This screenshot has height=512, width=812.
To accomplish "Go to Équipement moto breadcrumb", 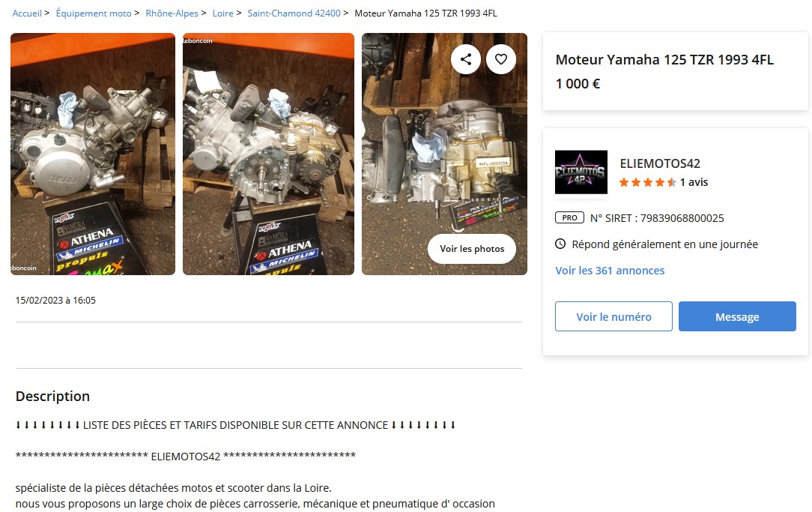I will (94, 13).
